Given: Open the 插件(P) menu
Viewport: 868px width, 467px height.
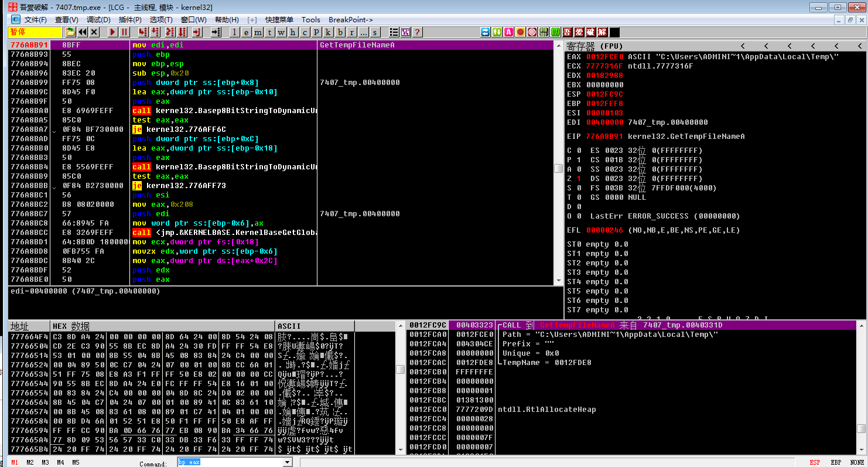Looking at the screenshot, I should (129, 20).
